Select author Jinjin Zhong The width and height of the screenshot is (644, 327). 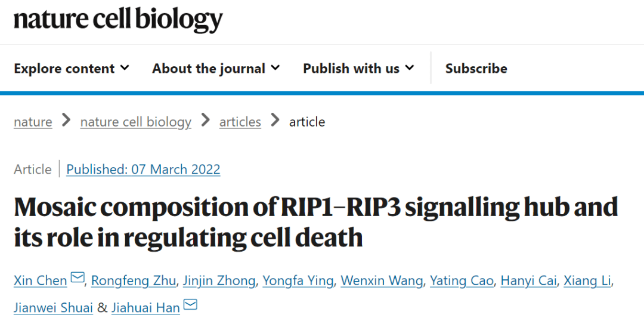(x=219, y=280)
